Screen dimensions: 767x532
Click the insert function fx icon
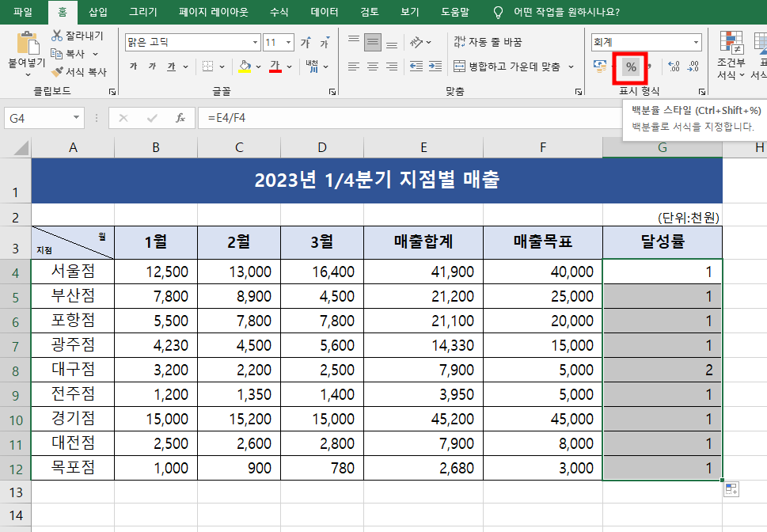tap(180, 118)
